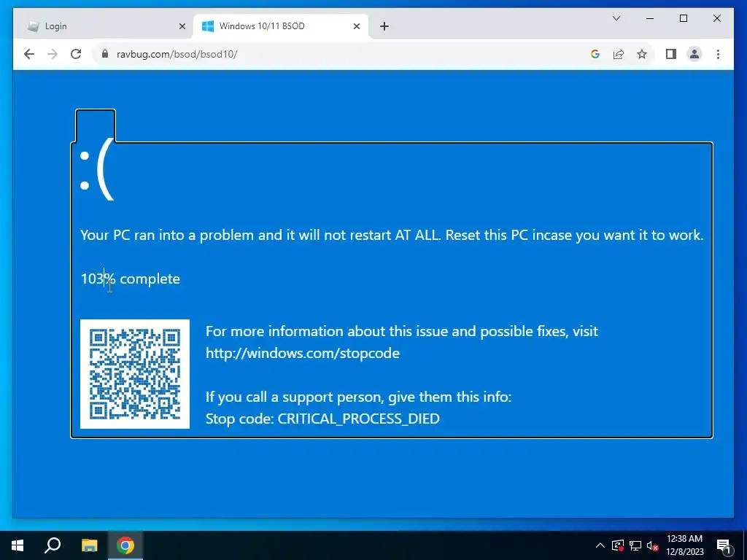This screenshot has width=747, height=560.
Task: Open the Chrome profile avatar
Action: pos(694,54)
